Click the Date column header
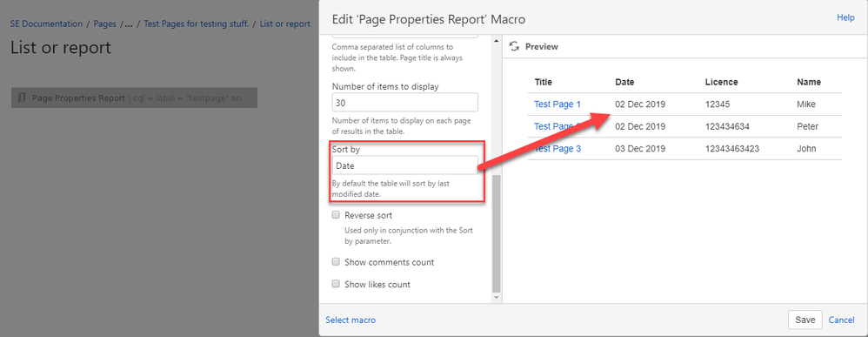This screenshot has width=868, height=337. point(624,82)
